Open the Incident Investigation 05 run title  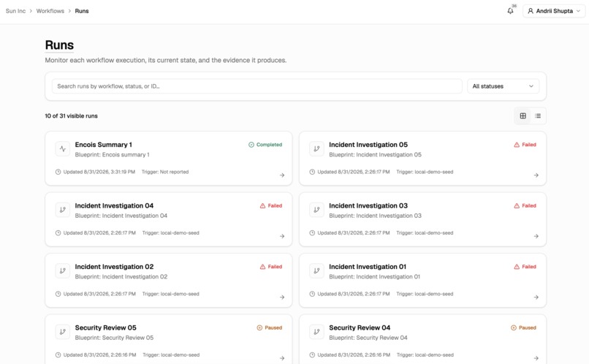(368, 145)
